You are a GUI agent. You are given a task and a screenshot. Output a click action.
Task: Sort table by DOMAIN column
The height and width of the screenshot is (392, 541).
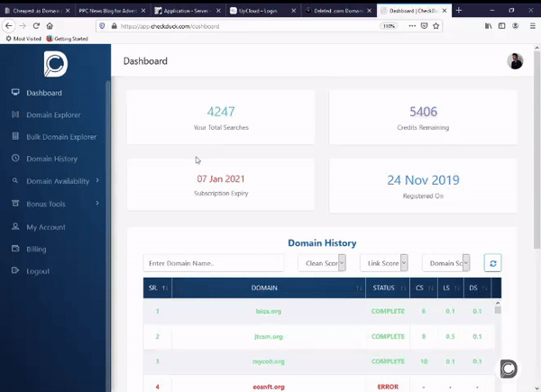point(269,287)
